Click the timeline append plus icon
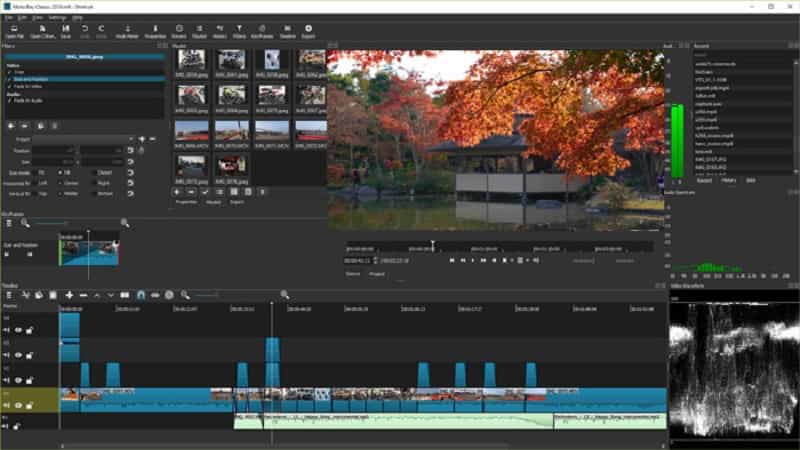This screenshot has width=800, height=450. pyautogui.click(x=69, y=295)
